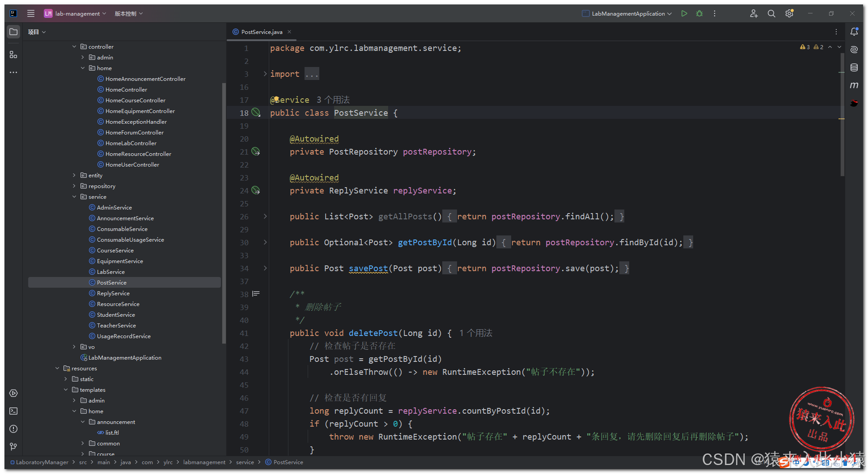Open the Structure tool window icon

point(13,55)
